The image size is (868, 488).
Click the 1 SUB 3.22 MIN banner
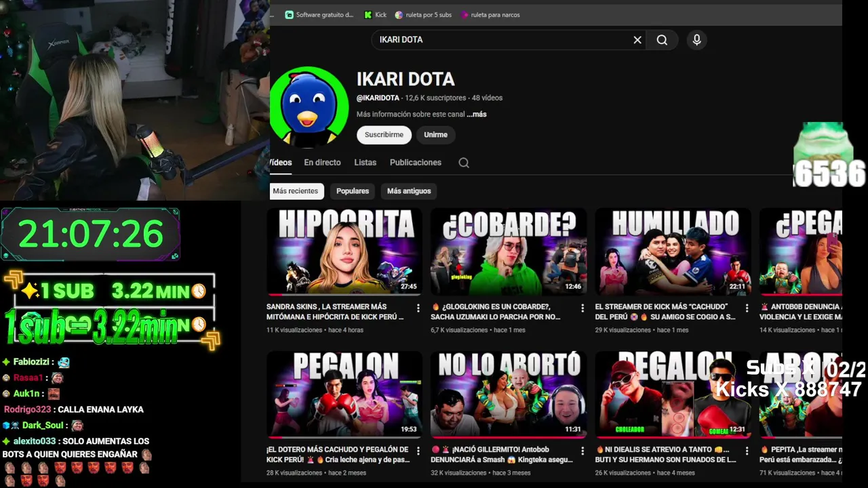pyautogui.click(x=114, y=291)
